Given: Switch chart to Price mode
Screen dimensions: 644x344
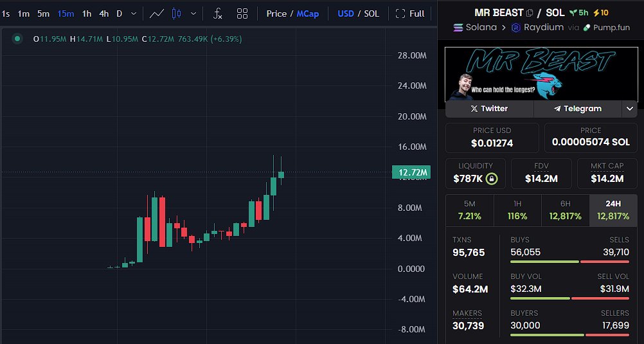Looking at the screenshot, I should click(x=276, y=14).
